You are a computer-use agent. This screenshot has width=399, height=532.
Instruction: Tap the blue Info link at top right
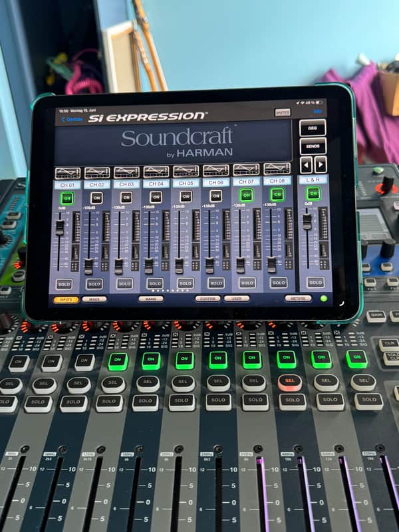[318, 111]
